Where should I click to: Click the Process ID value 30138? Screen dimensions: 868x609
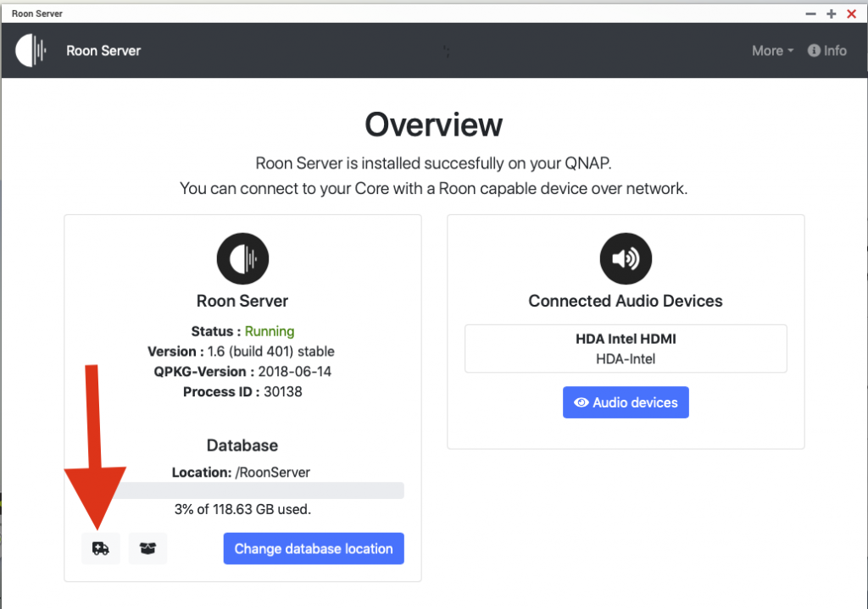point(283,391)
